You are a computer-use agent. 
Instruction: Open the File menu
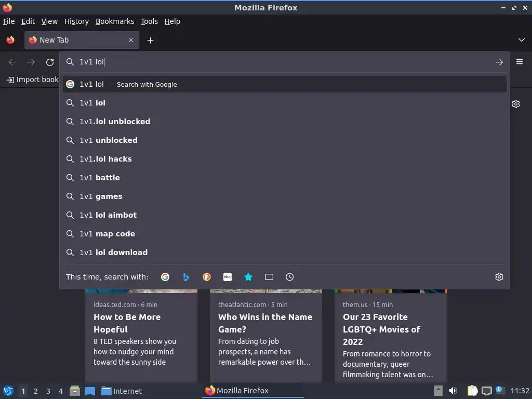(x=9, y=21)
